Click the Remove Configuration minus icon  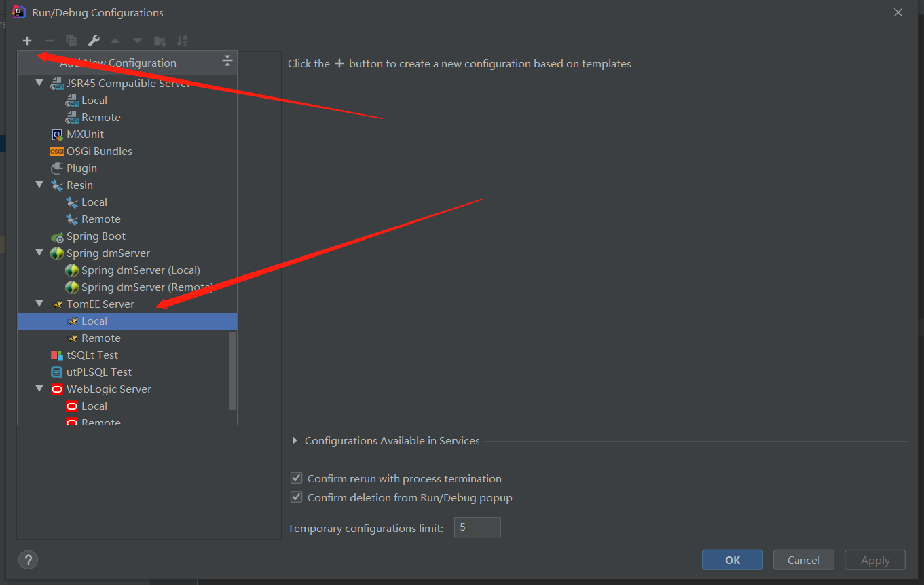(x=49, y=41)
